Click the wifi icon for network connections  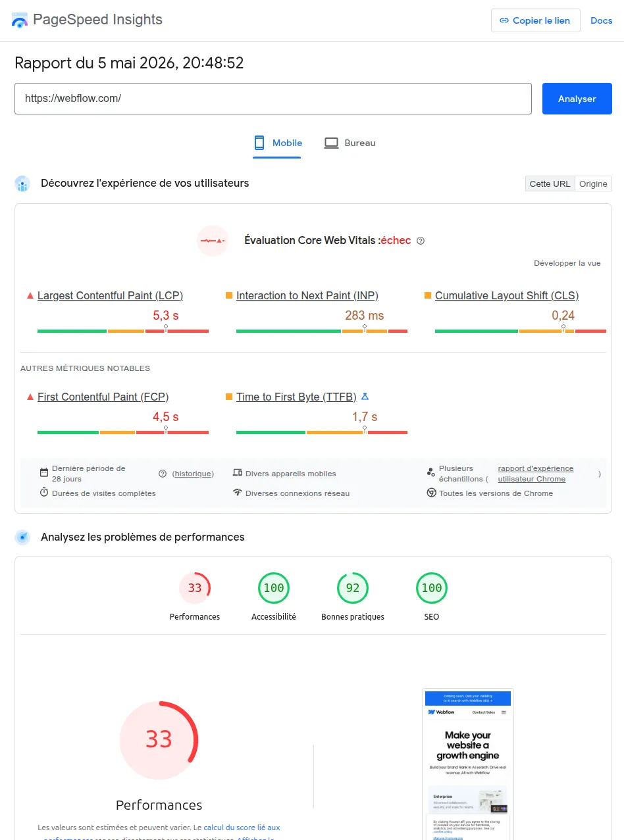[x=238, y=493]
